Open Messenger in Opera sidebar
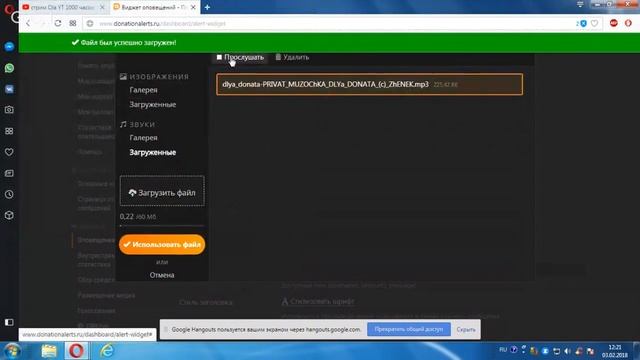Viewport: 640px width, 360px height. coord(9,47)
